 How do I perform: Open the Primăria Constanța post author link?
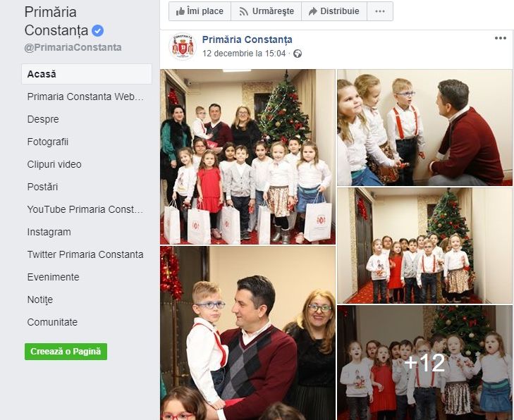coord(247,39)
